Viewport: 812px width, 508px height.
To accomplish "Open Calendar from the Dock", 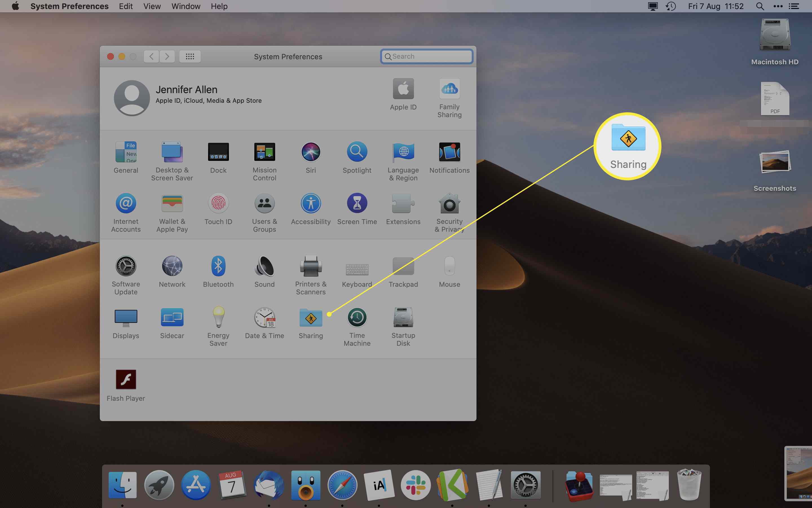I will click(232, 485).
